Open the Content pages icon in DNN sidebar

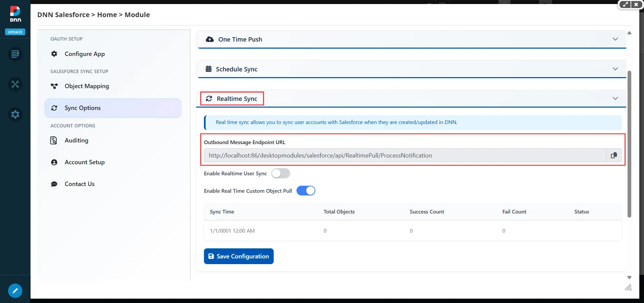pyautogui.click(x=15, y=54)
